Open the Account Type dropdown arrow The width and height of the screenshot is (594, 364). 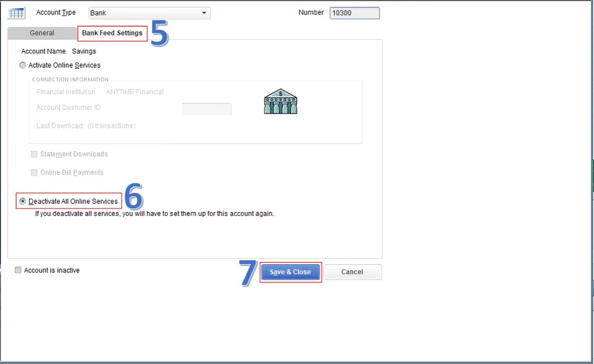[204, 13]
